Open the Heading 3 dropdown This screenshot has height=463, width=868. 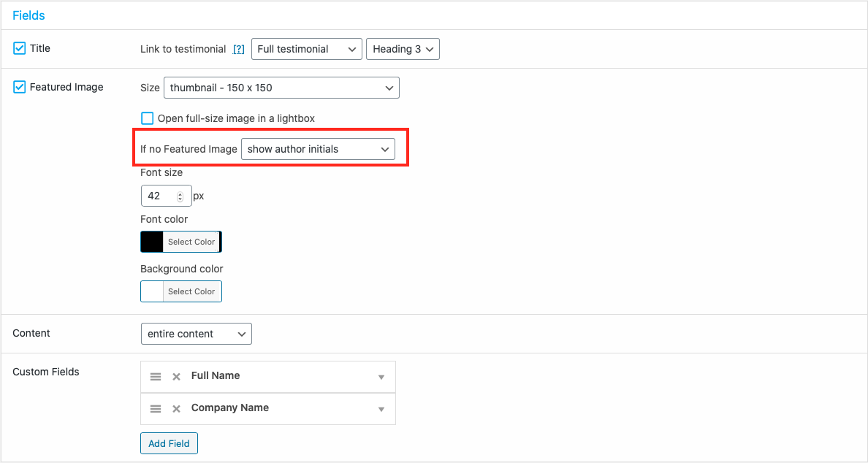coord(403,49)
